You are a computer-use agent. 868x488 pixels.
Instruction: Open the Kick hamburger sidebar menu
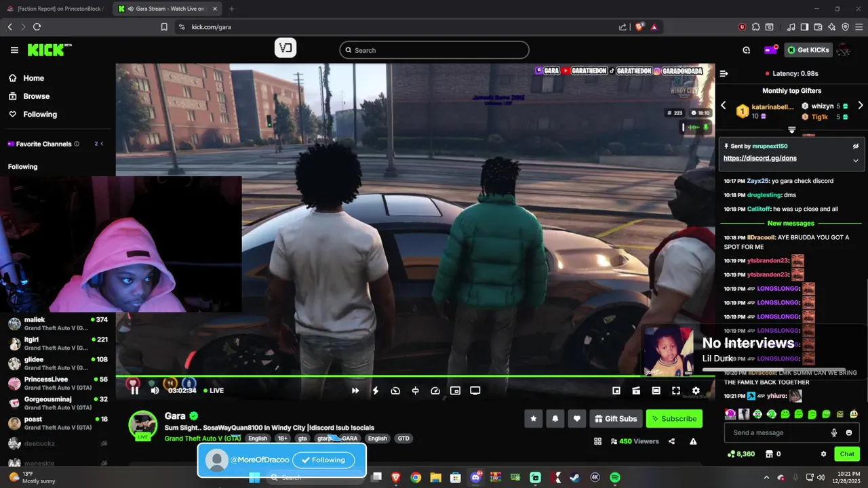pyautogui.click(x=14, y=50)
